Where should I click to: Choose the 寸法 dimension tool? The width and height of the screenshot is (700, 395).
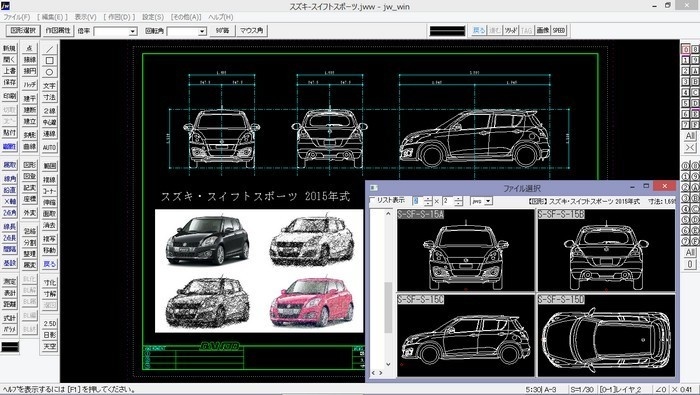pyautogui.click(x=50, y=97)
